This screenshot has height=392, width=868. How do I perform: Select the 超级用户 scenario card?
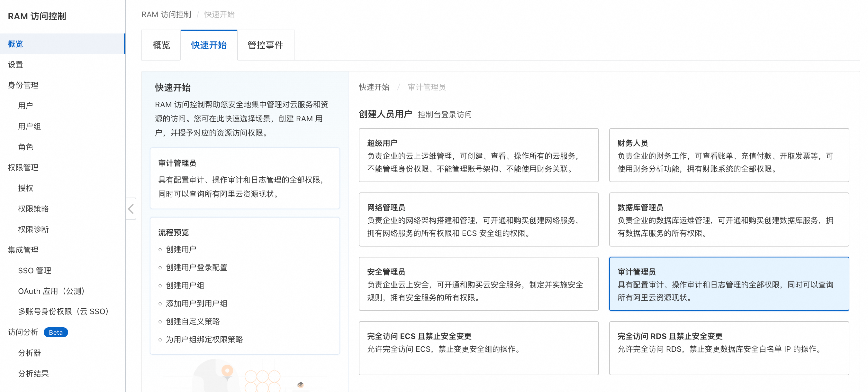[478, 155]
